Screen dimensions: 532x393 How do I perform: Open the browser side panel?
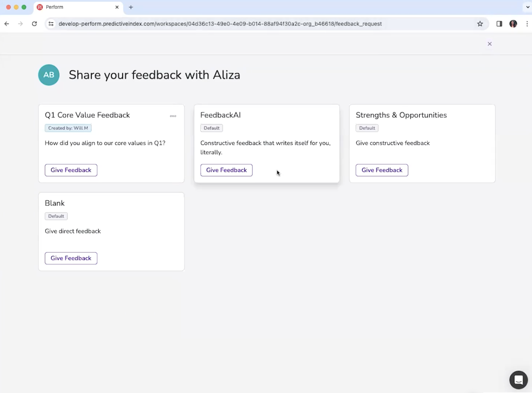tap(499, 24)
